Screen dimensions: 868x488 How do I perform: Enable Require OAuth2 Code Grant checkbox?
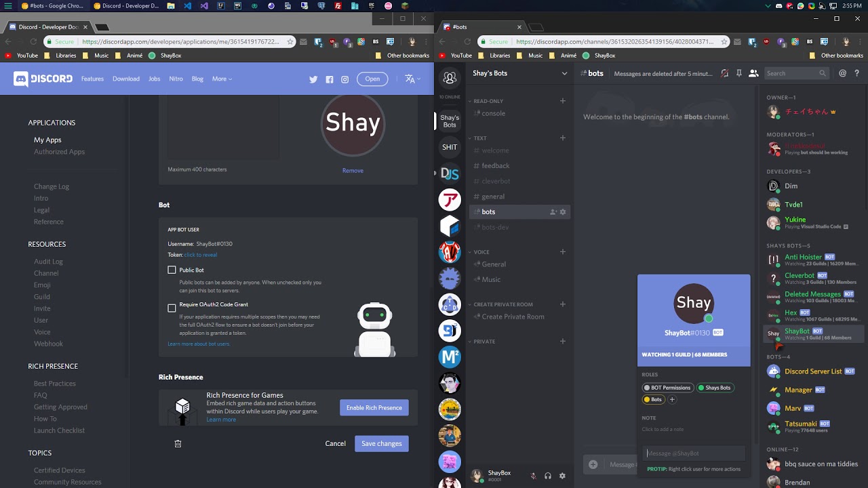coord(172,308)
